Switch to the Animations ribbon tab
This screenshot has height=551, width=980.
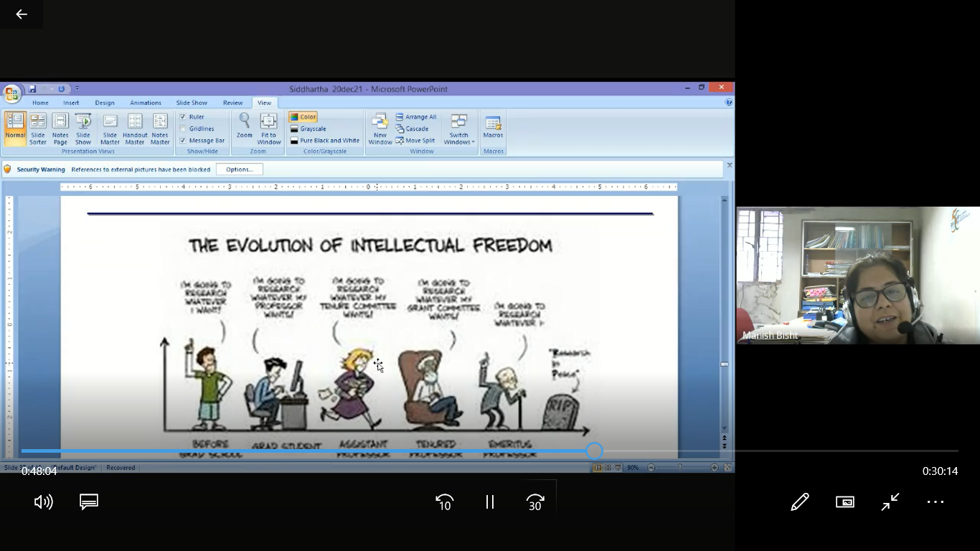[146, 103]
